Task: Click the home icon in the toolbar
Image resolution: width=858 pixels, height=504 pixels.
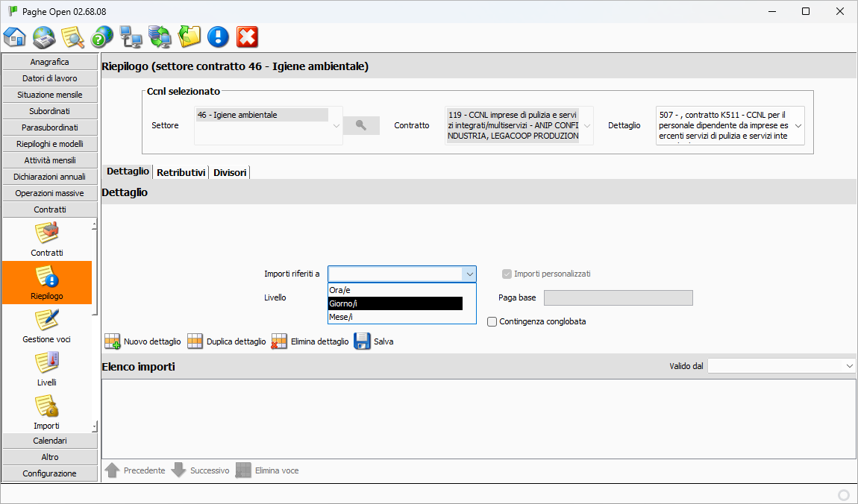Action: (15, 37)
